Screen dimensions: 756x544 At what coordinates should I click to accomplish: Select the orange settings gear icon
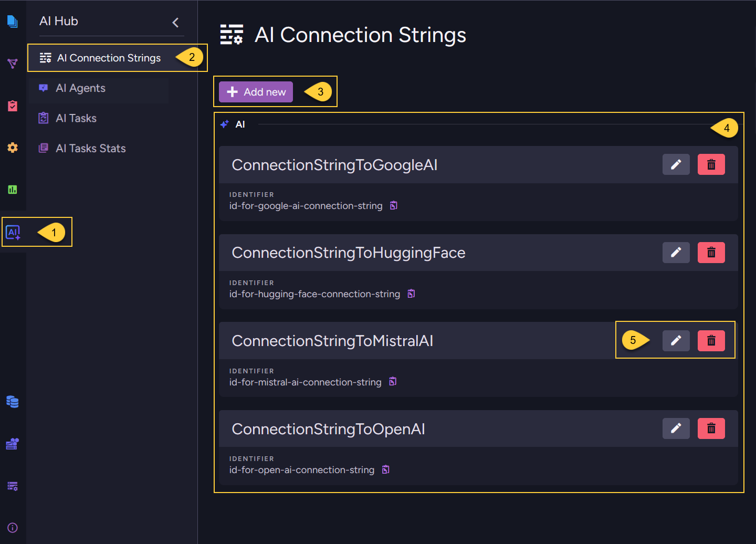12,148
